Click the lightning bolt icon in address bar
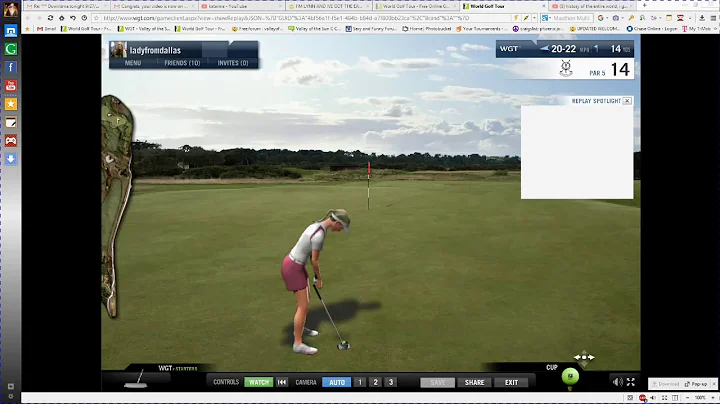This screenshot has height=404, width=720. (x=516, y=18)
